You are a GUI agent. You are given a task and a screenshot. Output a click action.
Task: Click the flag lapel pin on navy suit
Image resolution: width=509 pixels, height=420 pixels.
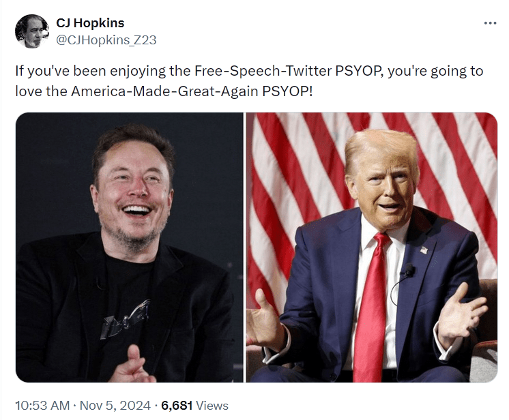click(424, 250)
